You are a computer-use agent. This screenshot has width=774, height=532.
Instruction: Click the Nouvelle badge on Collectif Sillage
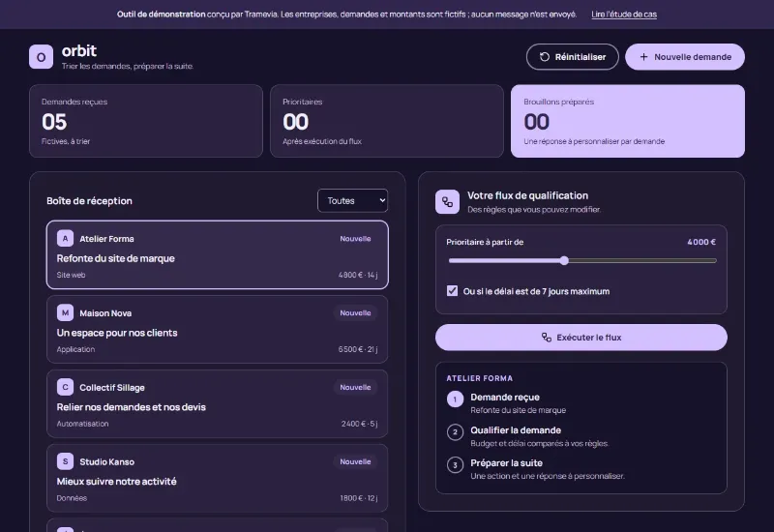click(x=355, y=388)
